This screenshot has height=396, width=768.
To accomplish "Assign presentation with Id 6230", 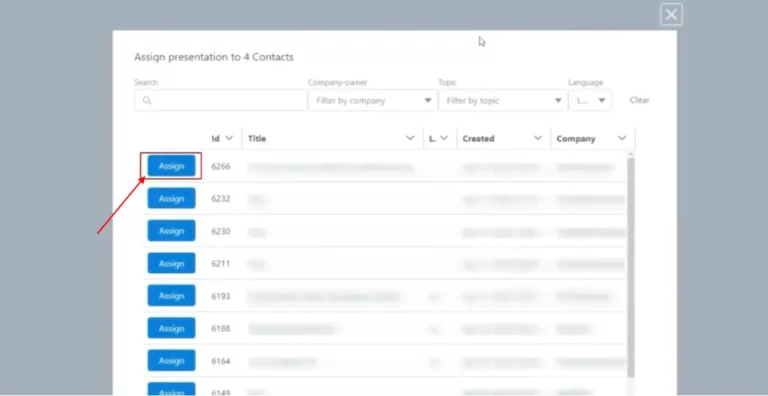I will point(171,231).
